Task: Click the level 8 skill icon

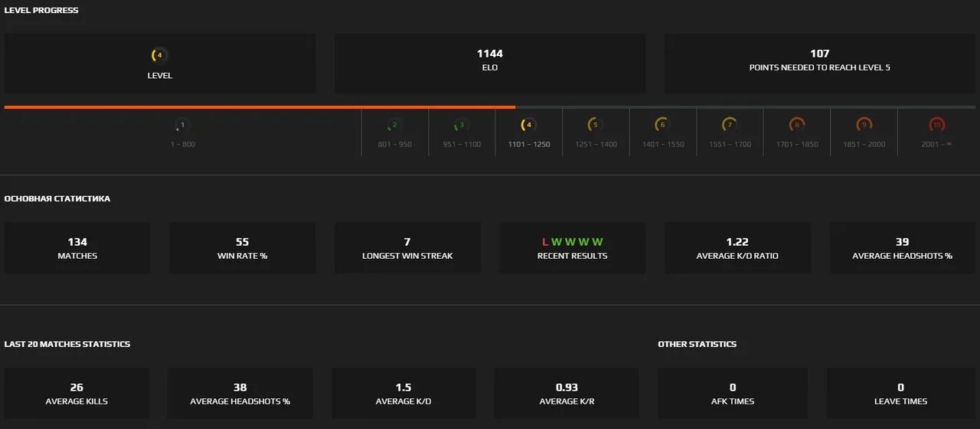Action: 797,125
